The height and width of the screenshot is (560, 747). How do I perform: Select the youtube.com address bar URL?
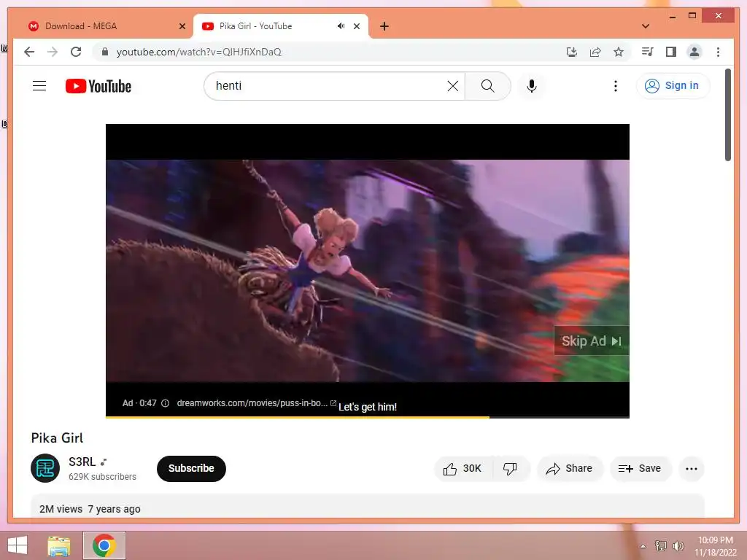pyautogui.click(x=199, y=52)
